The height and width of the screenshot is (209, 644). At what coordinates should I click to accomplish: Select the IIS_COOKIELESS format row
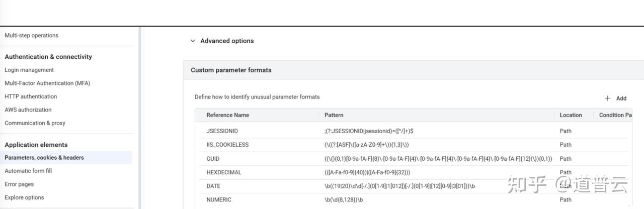[227, 145]
